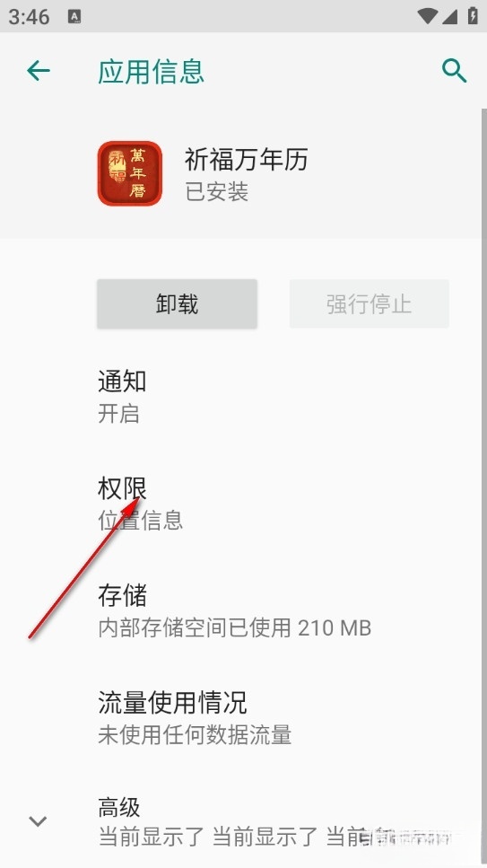Open the 通知 notifications setting
The image size is (487, 868).
pos(244,397)
